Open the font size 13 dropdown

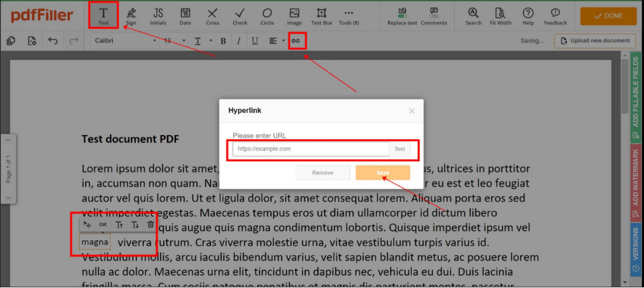pyautogui.click(x=174, y=41)
